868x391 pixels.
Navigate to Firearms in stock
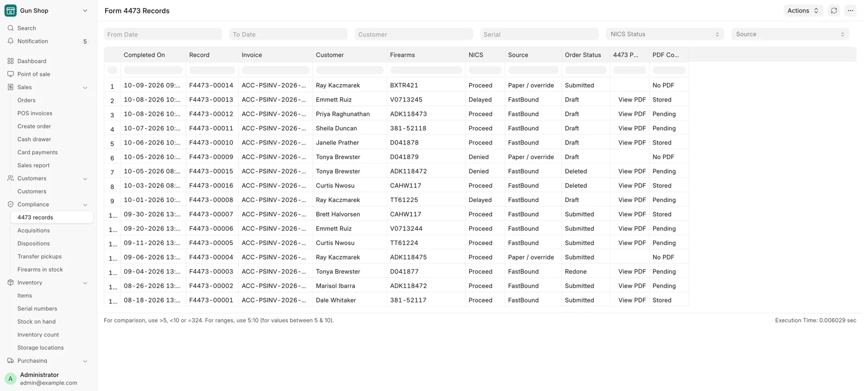40,269
